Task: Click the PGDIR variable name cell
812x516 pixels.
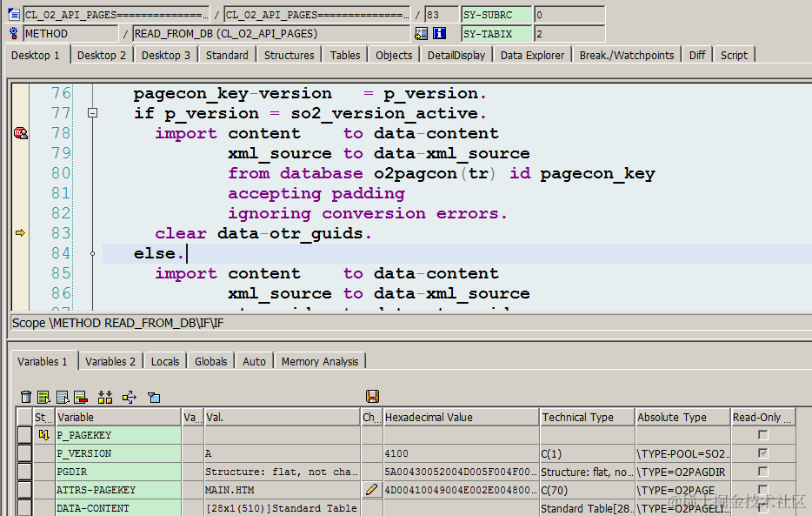Action: tap(118, 472)
